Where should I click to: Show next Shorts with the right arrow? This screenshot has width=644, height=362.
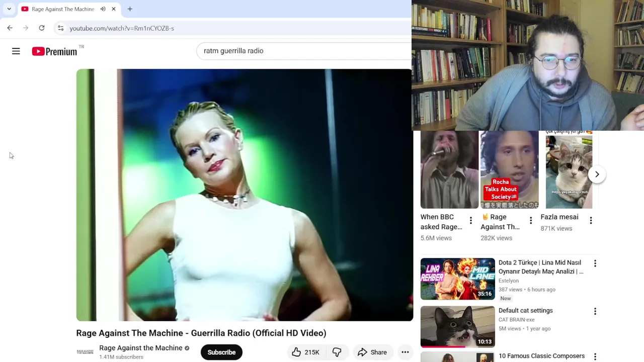(597, 174)
